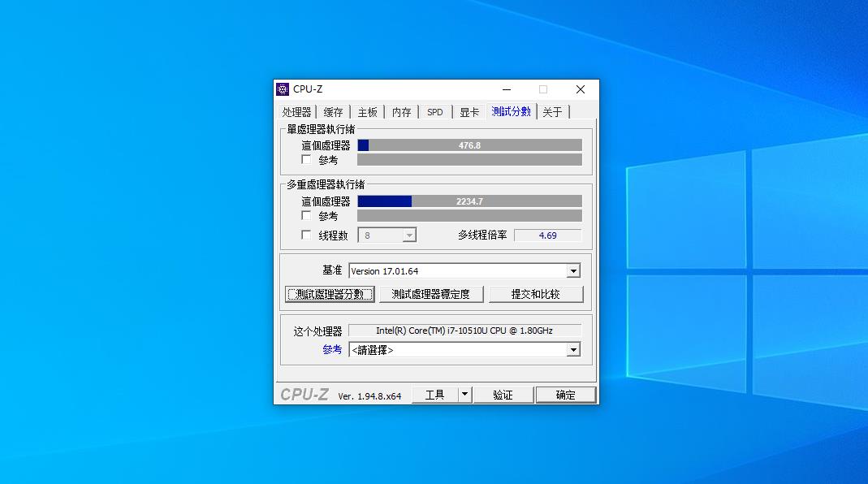Open the 工具 dropdown arrow

pos(464,394)
